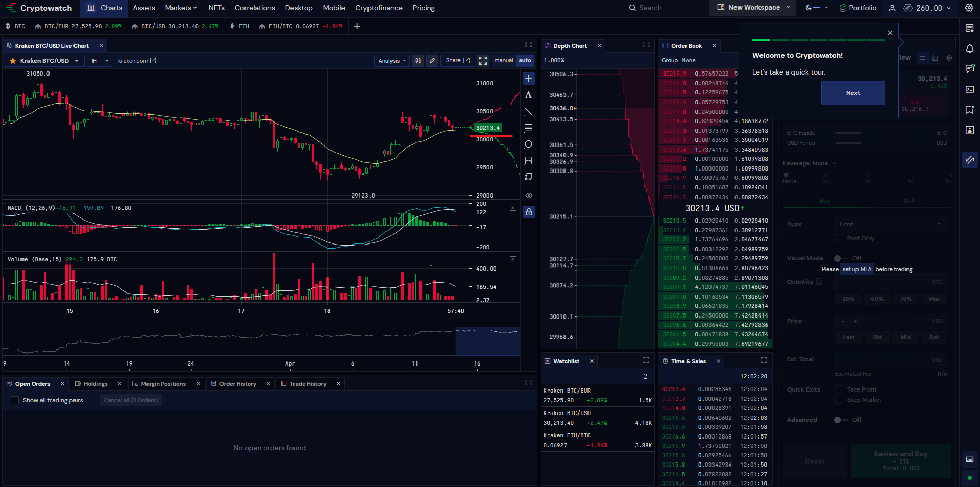This screenshot has height=487, width=980.
Task: Select the rectangle crop drawing tool
Action: (x=529, y=177)
